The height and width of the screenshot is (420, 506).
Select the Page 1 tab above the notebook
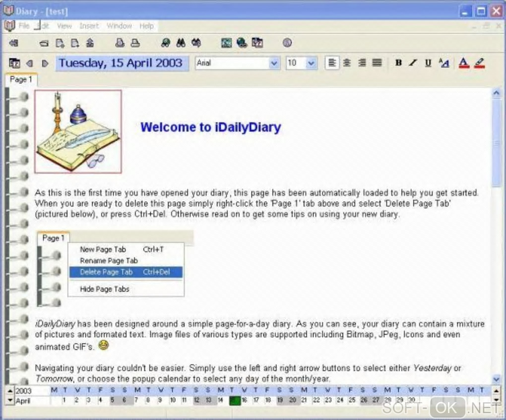pos(21,80)
